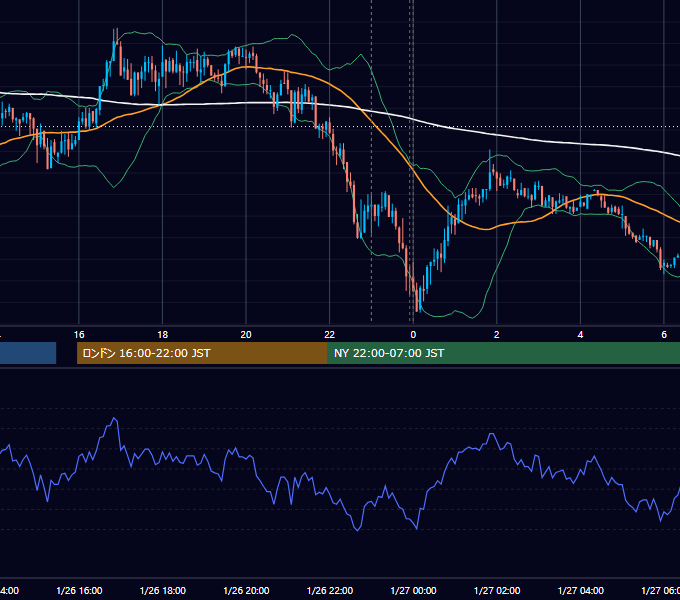The width and height of the screenshot is (680, 600).
Task: Click the blue session bar left of ロンドン
Action: 28,353
